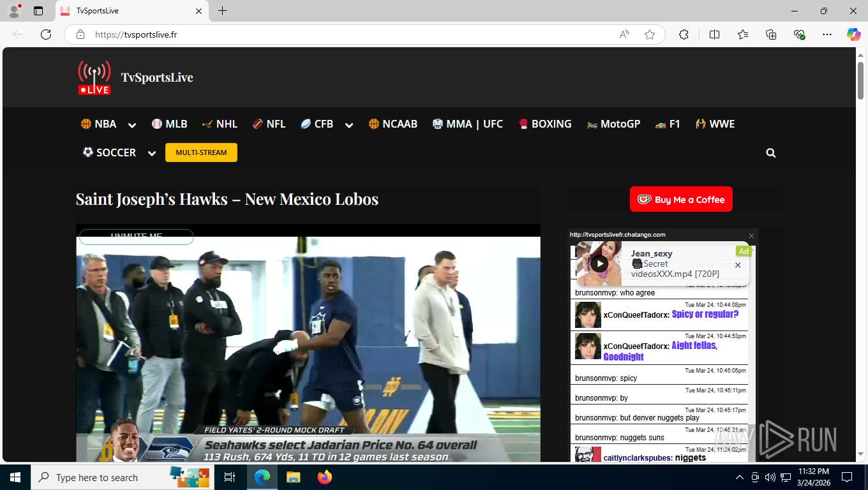Close the Chatango chat box X
The height and width of the screenshot is (490, 868).
(x=751, y=235)
